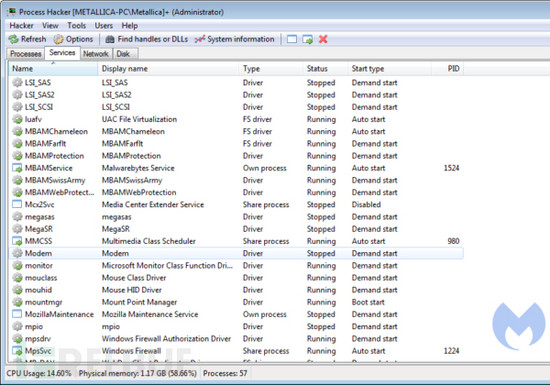Click the Mcx2Svc window icon

coord(17,204)
